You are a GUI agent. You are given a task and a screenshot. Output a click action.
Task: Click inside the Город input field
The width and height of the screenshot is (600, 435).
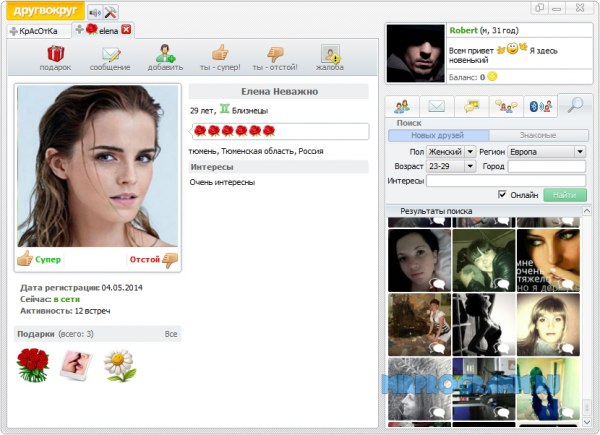(547, 166)
